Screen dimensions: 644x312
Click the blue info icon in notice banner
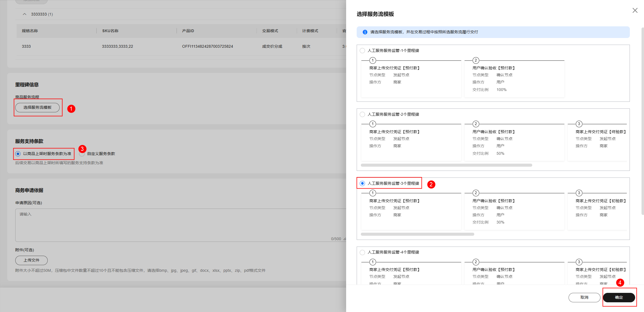(365, 32)
